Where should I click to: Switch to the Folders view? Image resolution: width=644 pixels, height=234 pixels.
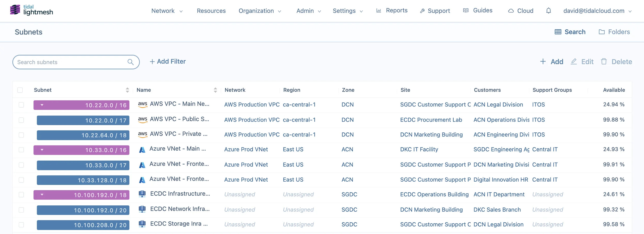pos(614,32)
